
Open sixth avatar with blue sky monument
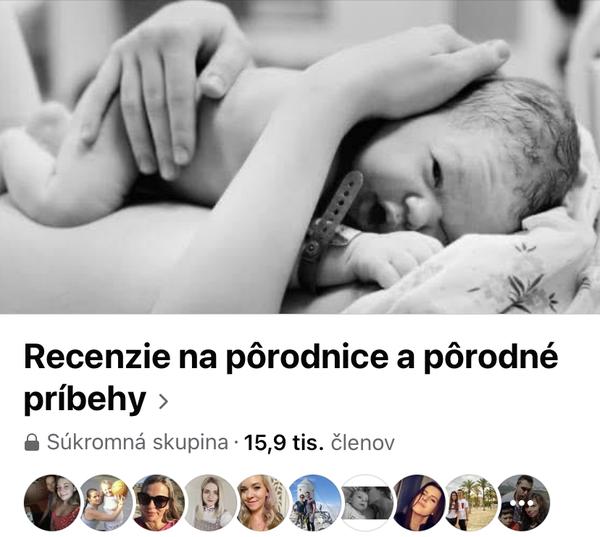(315, 503)
